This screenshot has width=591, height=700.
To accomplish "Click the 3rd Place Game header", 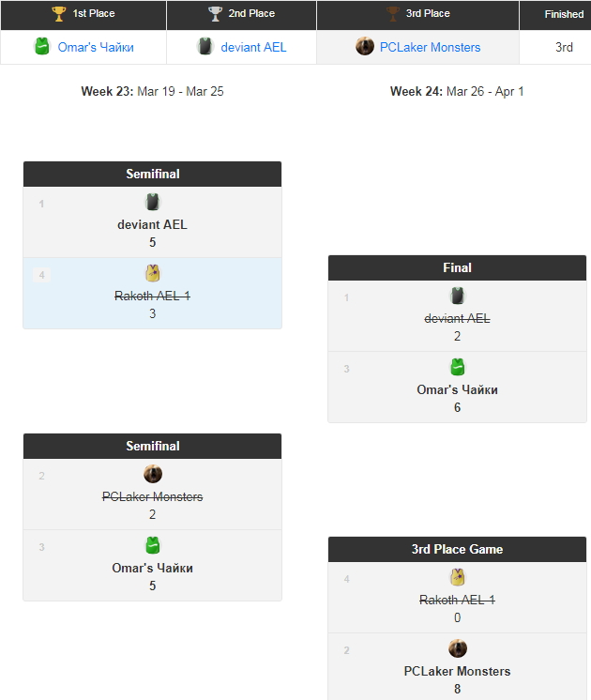I will (x=458, y=549).
